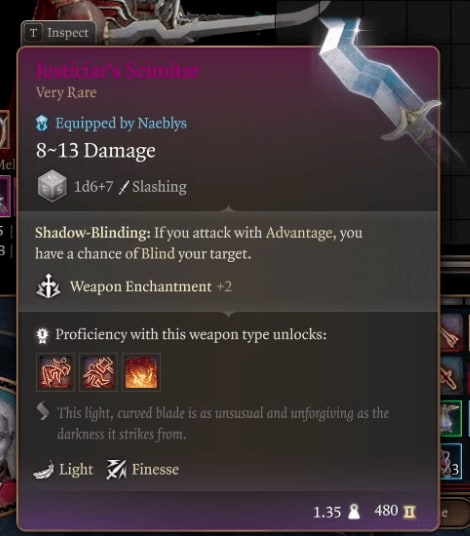Click the T key icon beside Inspect
This screenshot has height=536, width=470.
(33, 33)
